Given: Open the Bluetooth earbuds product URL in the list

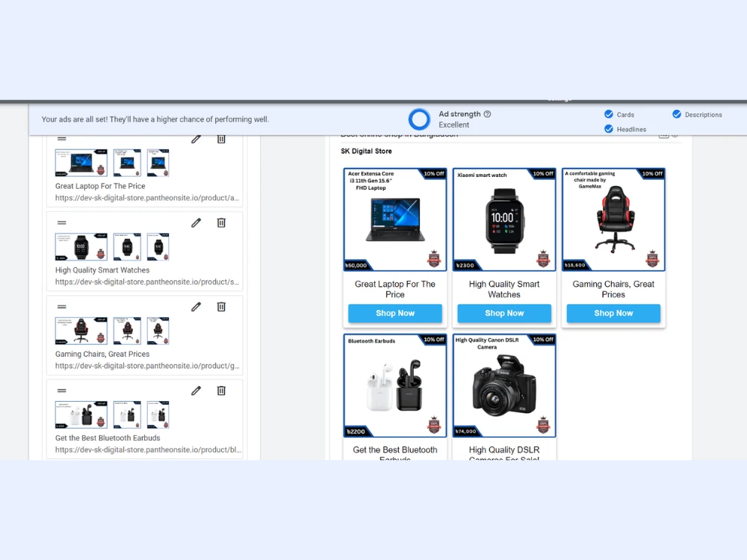Looking at the screenshot, I should coord(148,449).
